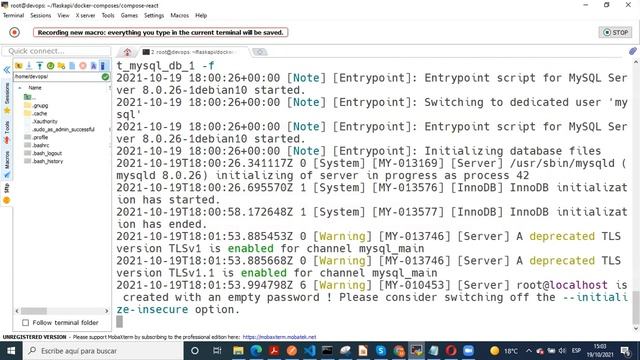The height and width of the screenshot is (360, 640).
Task: Click the green SFTP refresh icon
Action: pos(51,66)
